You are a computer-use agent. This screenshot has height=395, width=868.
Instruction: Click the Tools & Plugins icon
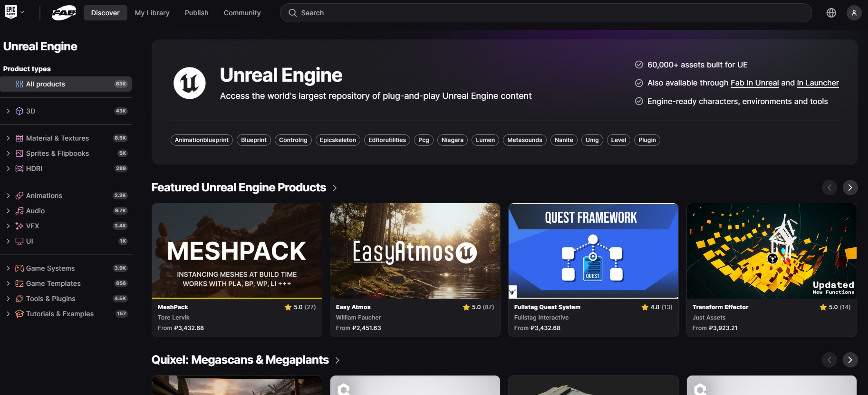[x=19, y=299]
